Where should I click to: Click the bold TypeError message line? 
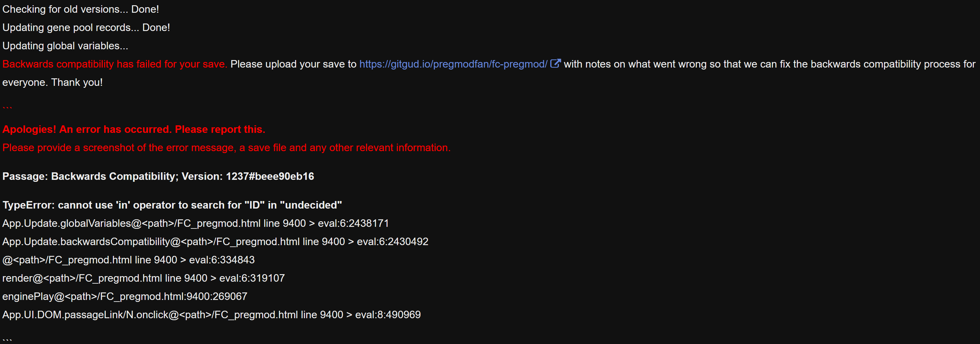pos(172,205)
